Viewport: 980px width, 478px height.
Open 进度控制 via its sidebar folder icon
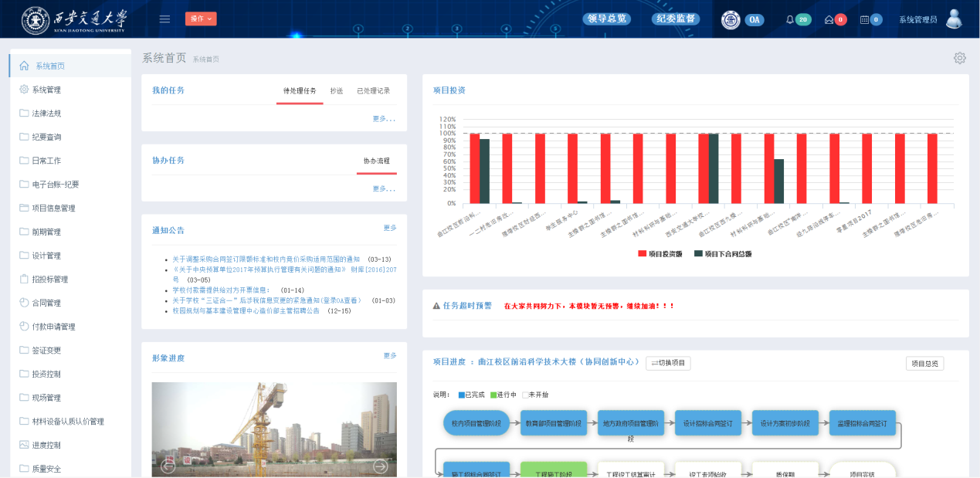24,444
